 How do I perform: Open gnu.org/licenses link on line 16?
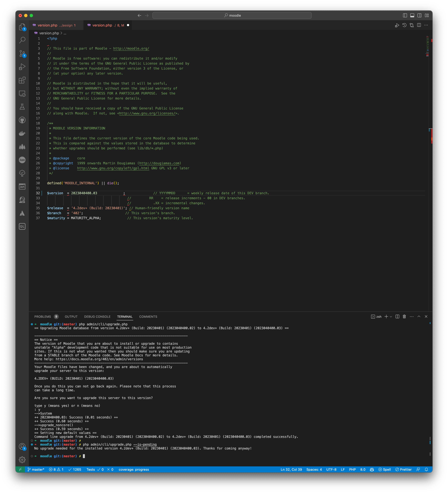(x=147, y=113)
